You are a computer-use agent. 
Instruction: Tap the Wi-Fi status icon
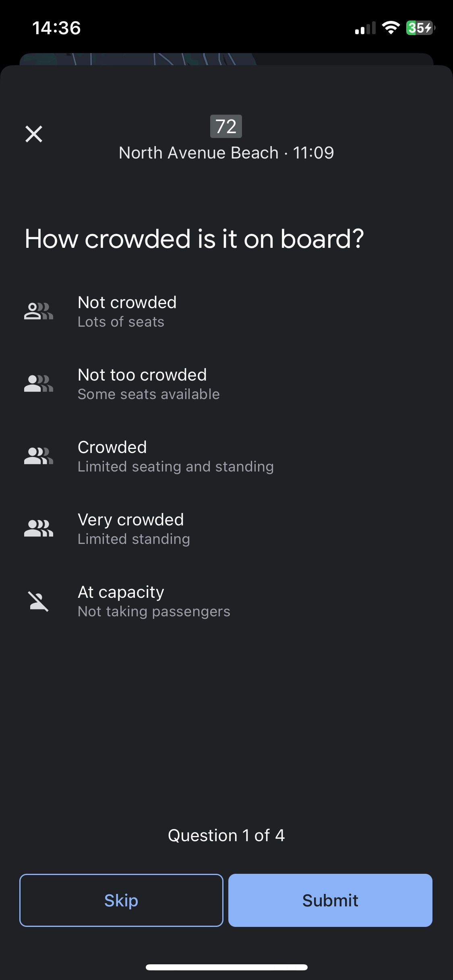[390, 28]
